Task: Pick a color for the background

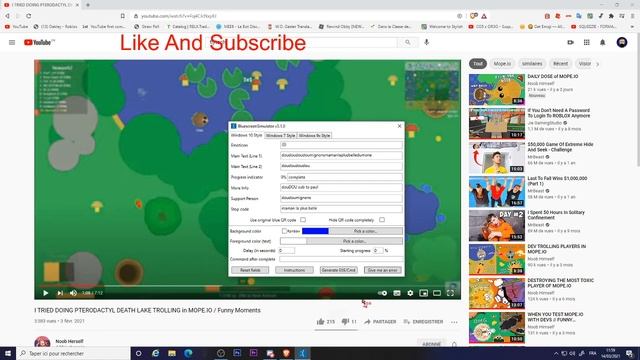Action: (365, 231)
